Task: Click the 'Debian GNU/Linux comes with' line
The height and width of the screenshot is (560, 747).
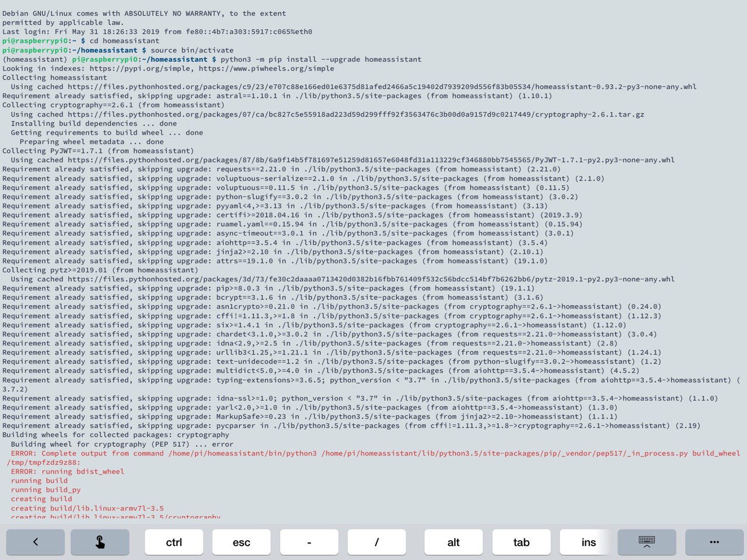Action: 144,13
